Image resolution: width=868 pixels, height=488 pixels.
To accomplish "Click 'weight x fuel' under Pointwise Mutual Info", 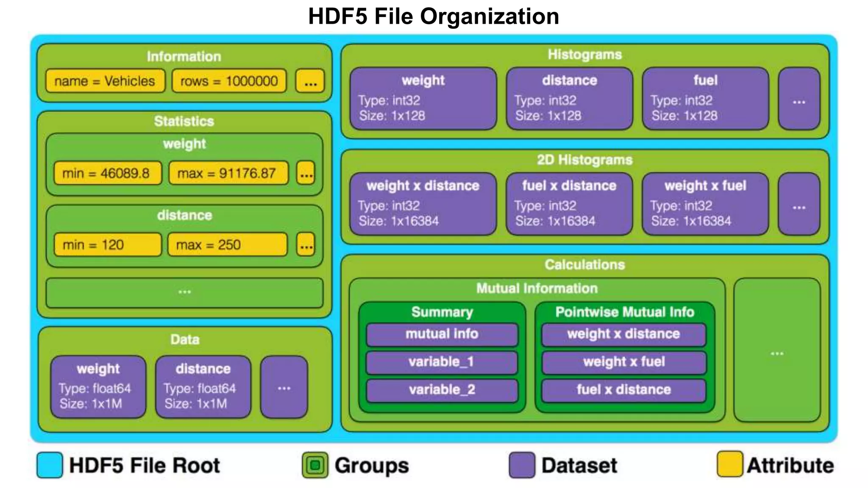I will (x=624, y=362).
